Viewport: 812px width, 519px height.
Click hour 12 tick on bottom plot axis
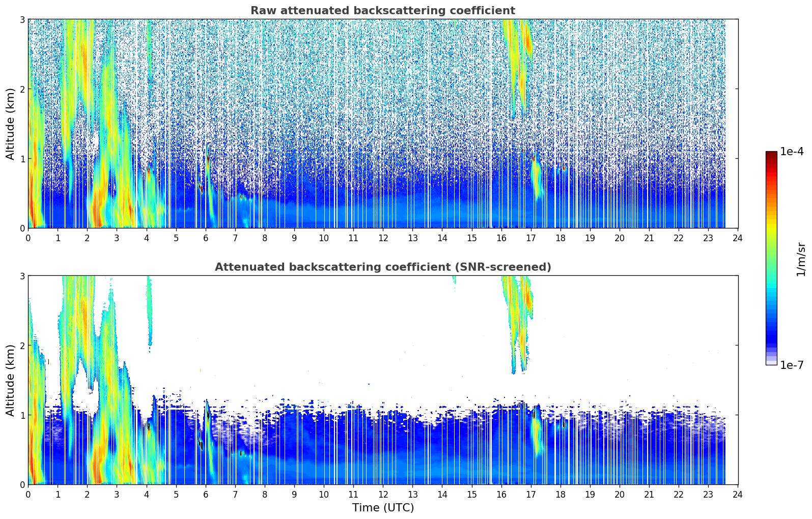pyautogui.click(x=383, y=495)
